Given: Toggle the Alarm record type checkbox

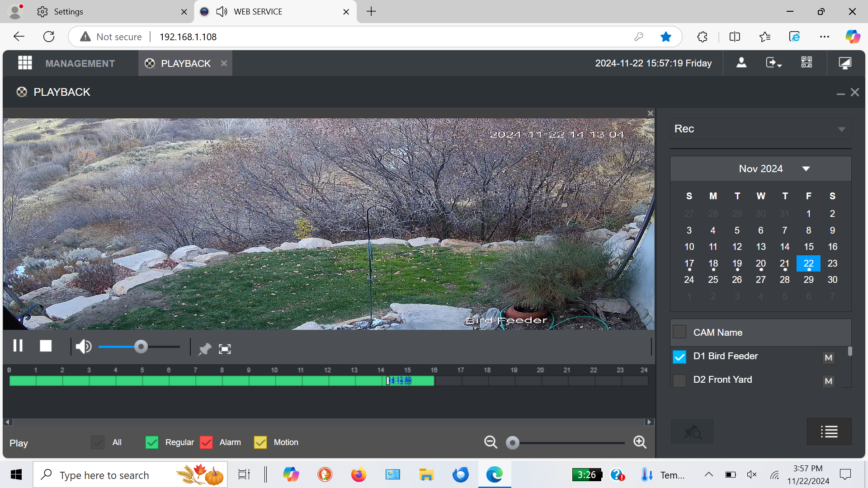Looking at the screenshot, I should pyautogui.click(x=206, y=442).
